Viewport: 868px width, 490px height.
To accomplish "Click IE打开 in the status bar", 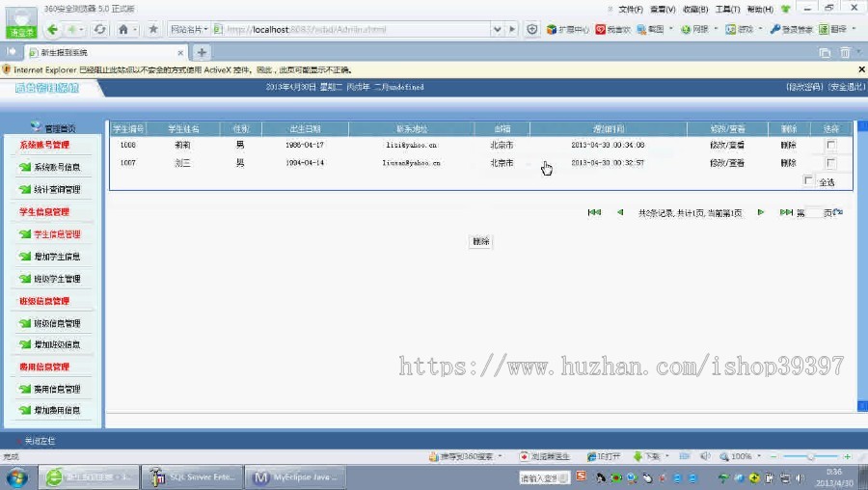I will (x=604, y=456).
